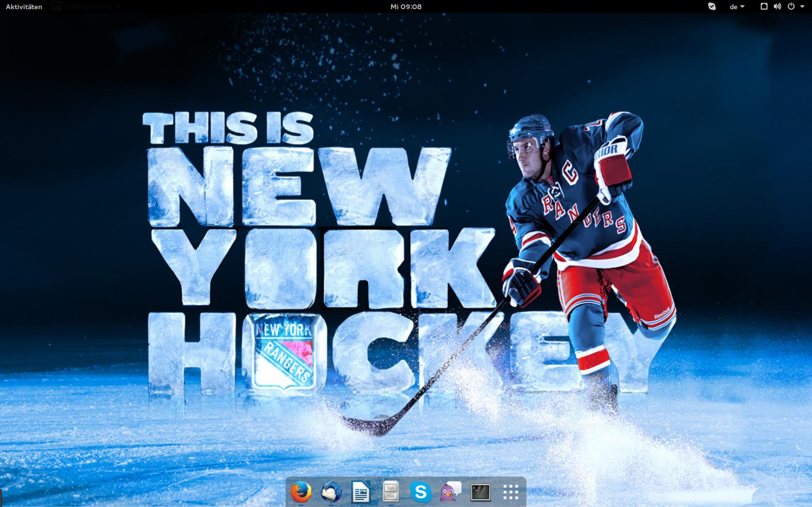Click the volume speaker icon
812x507 pixels.
click(777, 6)
